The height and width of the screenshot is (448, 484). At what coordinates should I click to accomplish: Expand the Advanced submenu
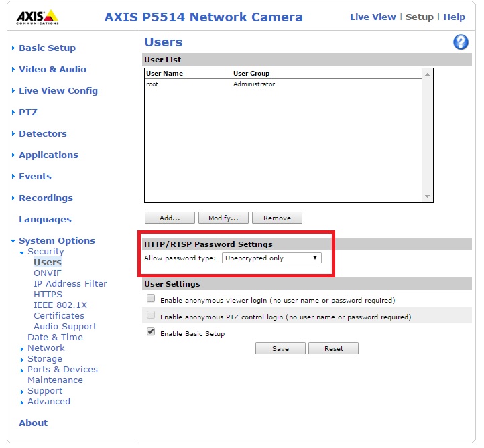[49, 401]
